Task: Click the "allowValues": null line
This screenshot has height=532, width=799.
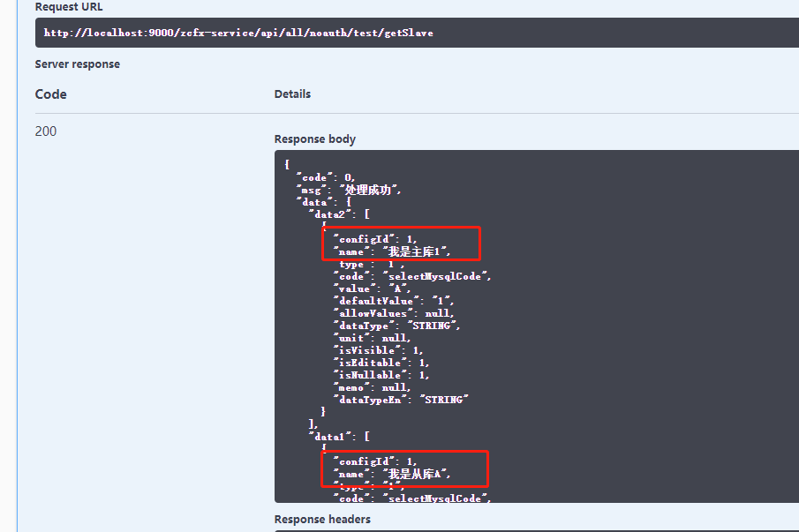Action: 394,313
